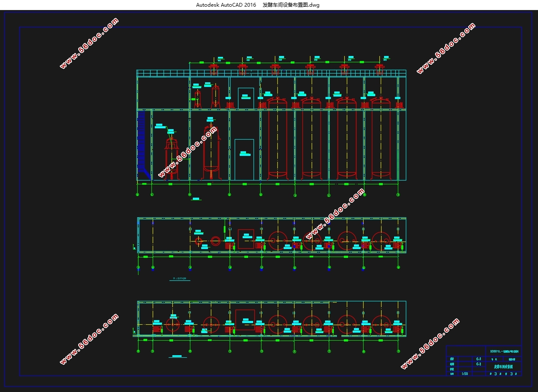Open the top-right www.56doc.com watermark link
This screenshot has width=538, height=392.
tap(446, 48)
